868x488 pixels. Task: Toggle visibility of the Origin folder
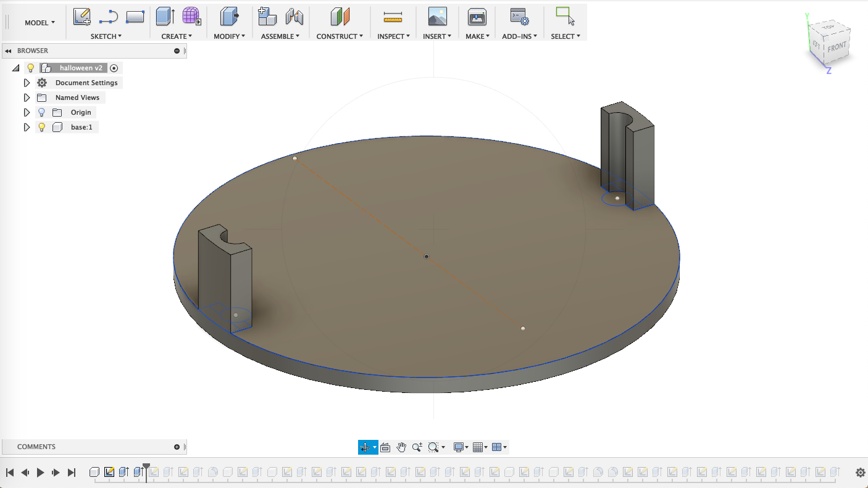(x=41, y=112)
